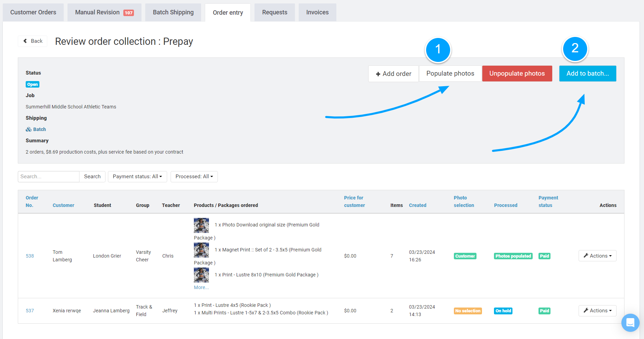Open first product thumbnail for Photo Download

pos(201,225)
